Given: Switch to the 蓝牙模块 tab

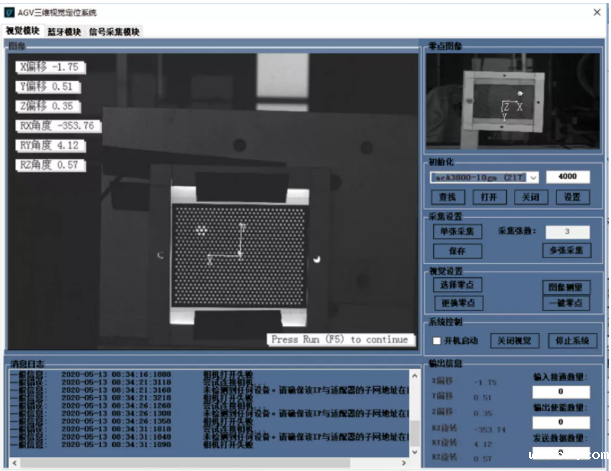Looking at the screenshot, I should point(64,32).
